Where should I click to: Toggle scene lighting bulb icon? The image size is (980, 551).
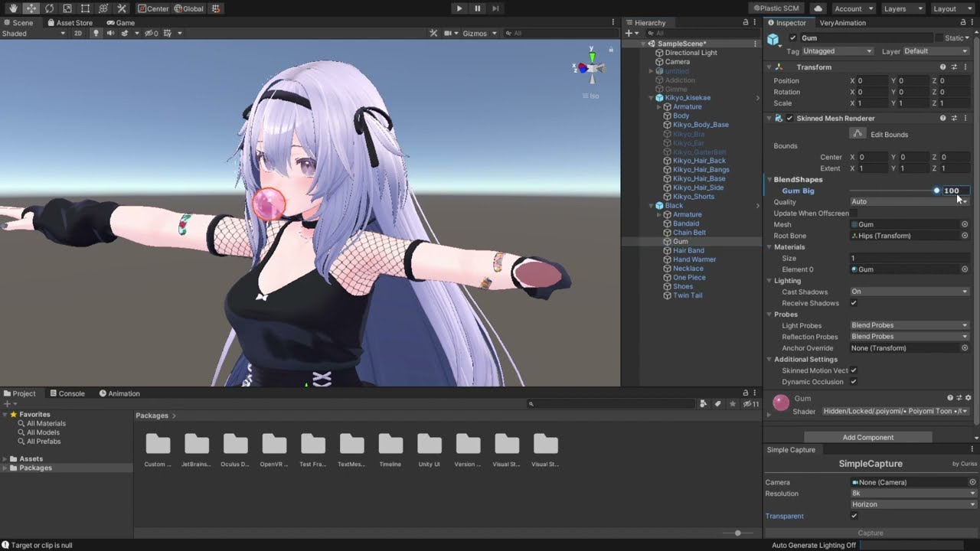96,33
